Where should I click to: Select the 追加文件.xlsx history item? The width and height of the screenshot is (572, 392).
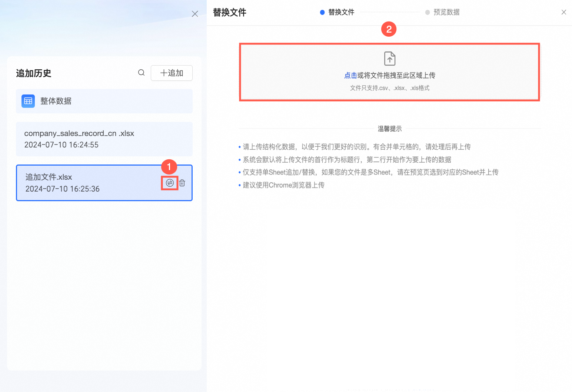pyautogui.click(x=104, y=183)
